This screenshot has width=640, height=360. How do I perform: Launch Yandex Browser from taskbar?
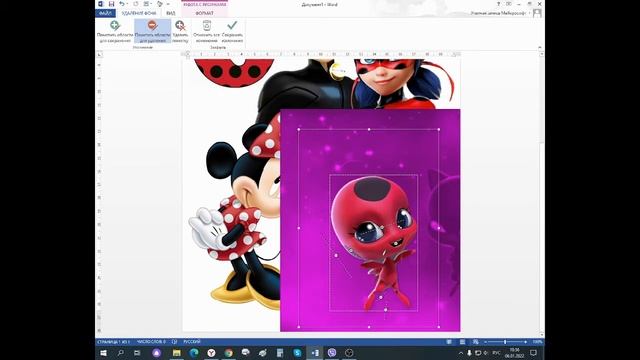(x=211, y=353)
